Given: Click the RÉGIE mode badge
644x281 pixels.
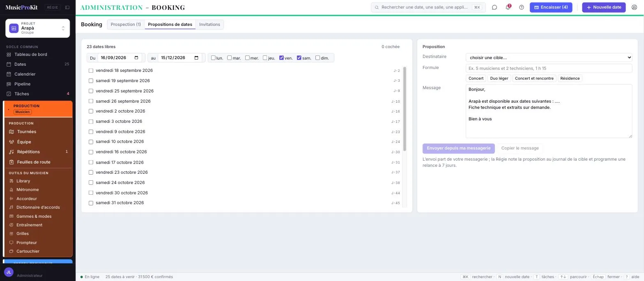Looking at the screenshot, I should 53,7.
